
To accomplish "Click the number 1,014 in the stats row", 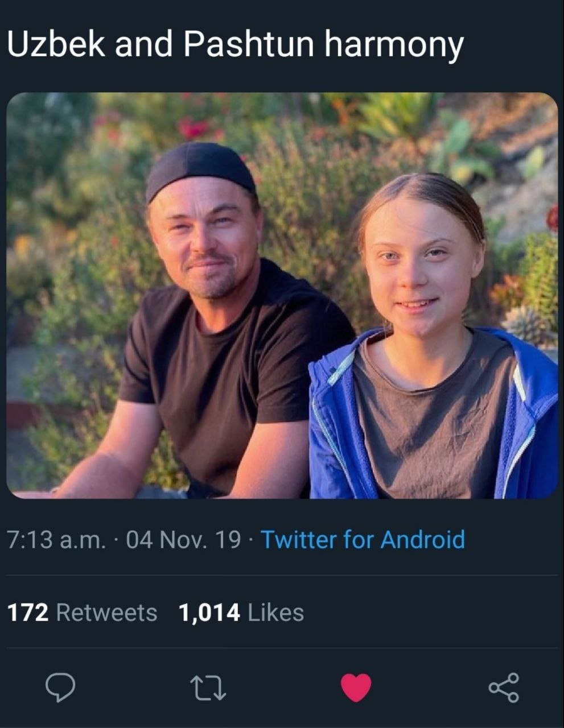I will pyautogui.click(x=209, y=613).
